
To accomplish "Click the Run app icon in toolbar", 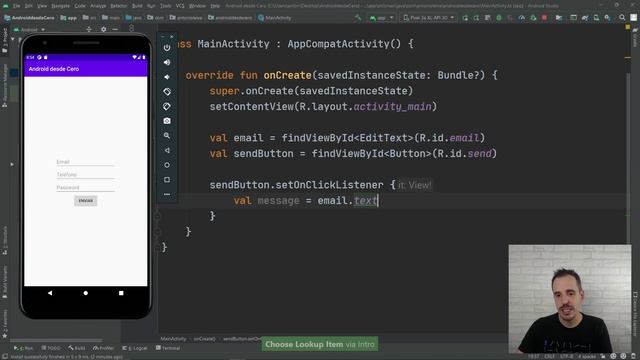I will (465, 18).
